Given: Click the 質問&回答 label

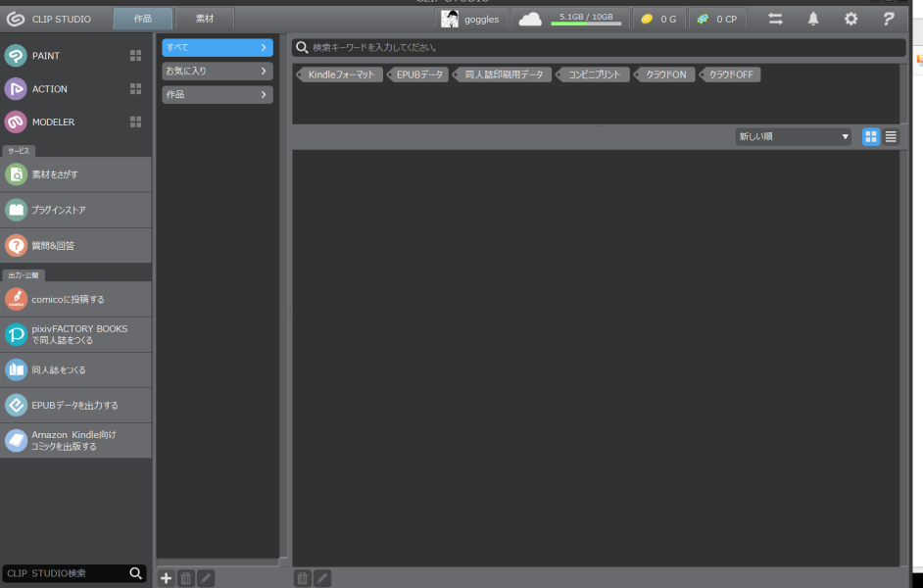Looking at the screenshot, I should (x=53, y=245).
